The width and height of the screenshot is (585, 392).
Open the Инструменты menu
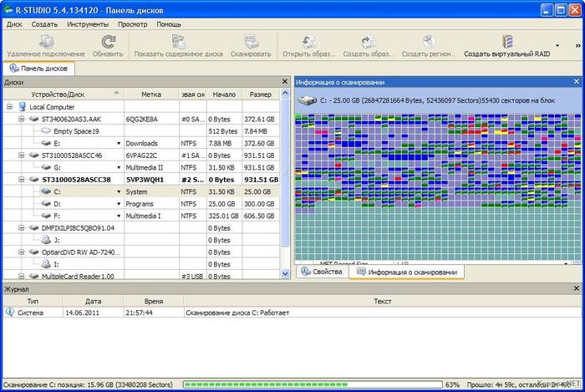pos(87,24)
